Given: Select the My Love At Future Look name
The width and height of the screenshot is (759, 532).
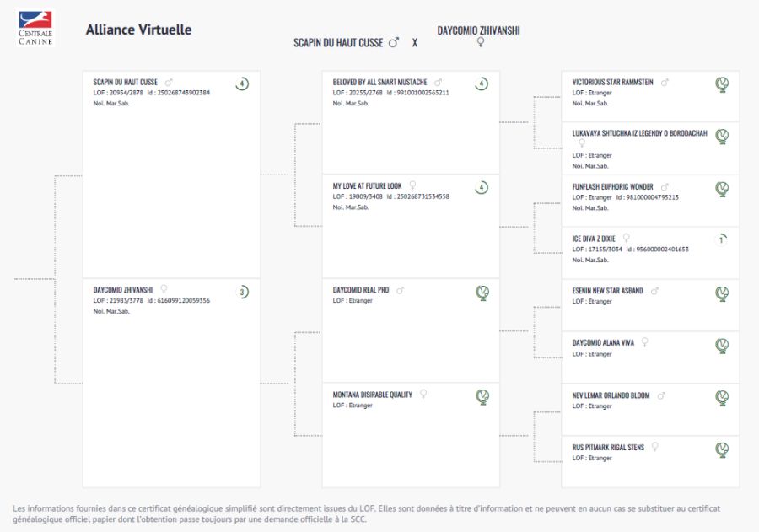Looking at the screenshot, I should (367, 185).
